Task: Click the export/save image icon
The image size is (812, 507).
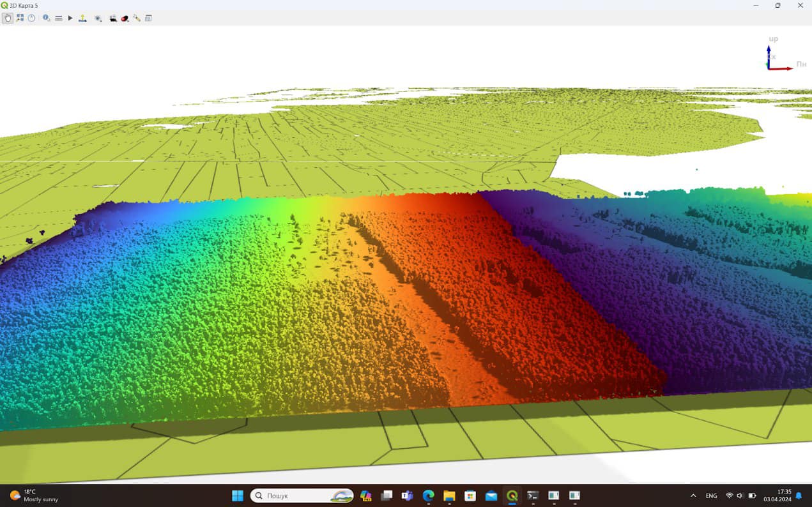Action: [x=82, y=19]
